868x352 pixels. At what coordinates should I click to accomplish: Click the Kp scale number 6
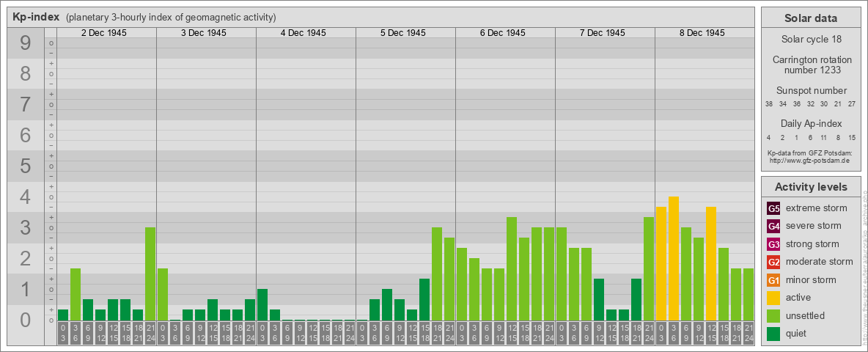pyautogui.click(x=25, y=135)
